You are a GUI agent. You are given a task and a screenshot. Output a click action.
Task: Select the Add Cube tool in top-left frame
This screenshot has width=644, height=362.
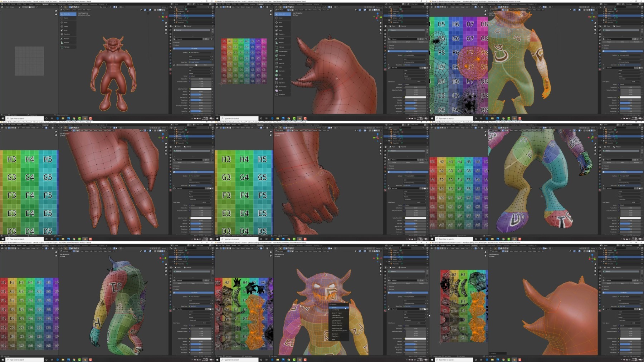68,47
